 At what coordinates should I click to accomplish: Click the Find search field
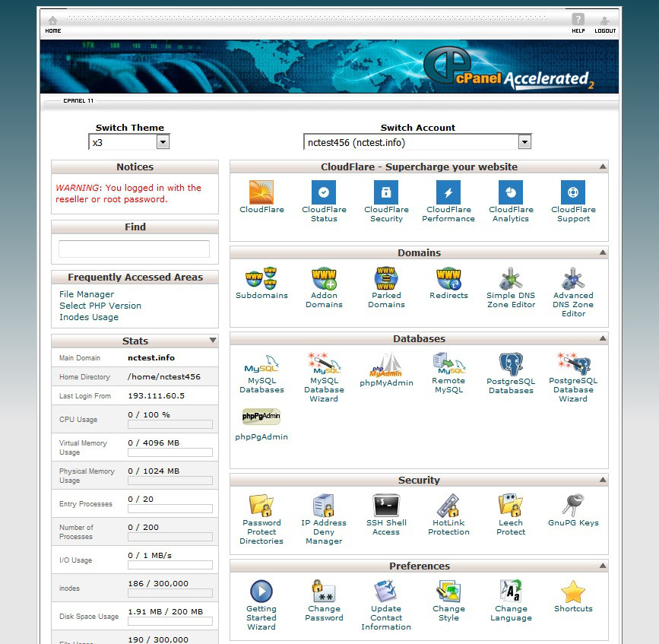tap(134, 249)
